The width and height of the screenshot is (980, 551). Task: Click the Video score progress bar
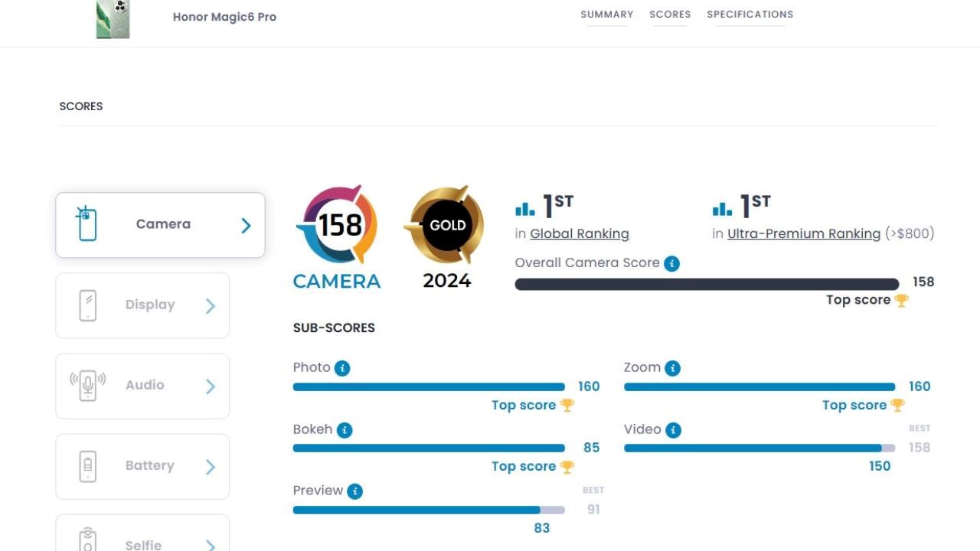coord(758,448)
